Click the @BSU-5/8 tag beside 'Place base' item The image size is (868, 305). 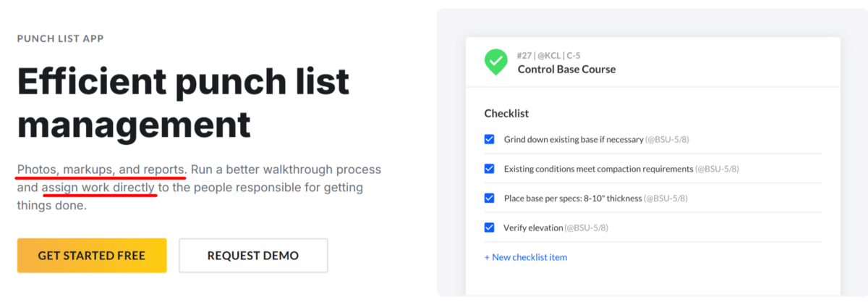pyautogui.click(x=665, y=199)
